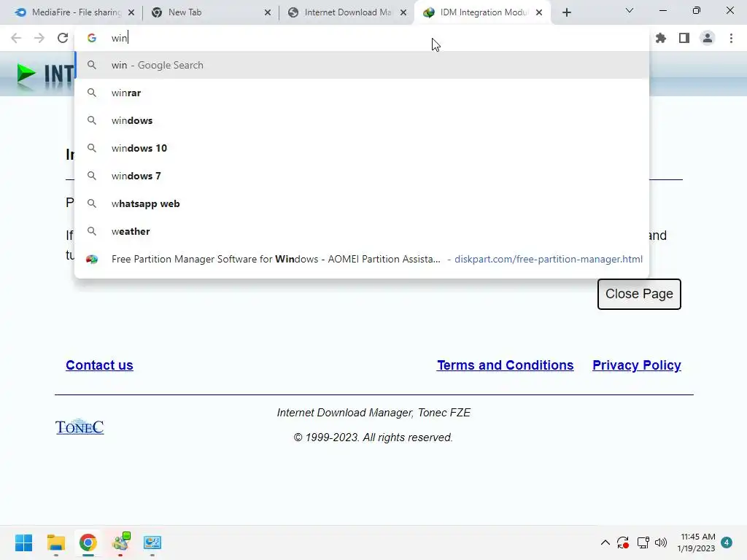Toggle the browser side panel
Viewport: 747px width, 560px height.
[684, 38]
